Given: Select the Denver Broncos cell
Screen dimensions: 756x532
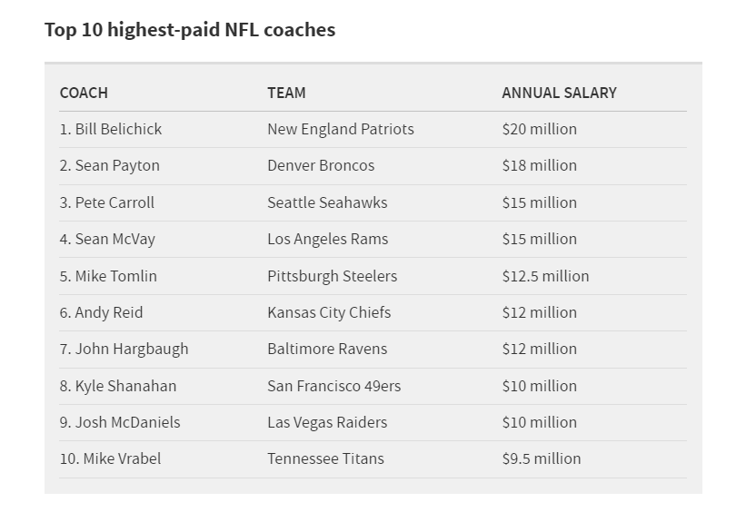Looking at the screenshot, I should coord(321,165).
